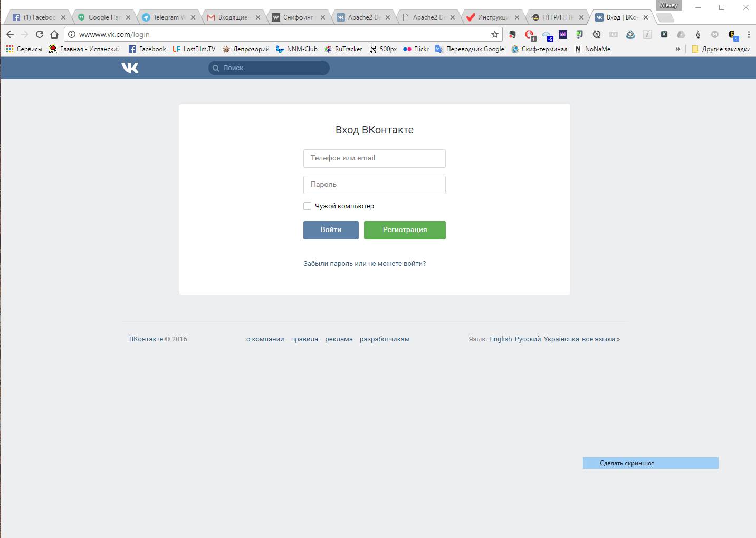This screenshot has width=756, height=538.
Task: Open the Переводчик Google bookmark
Action: pyautogui.click(x=470, y=49)
